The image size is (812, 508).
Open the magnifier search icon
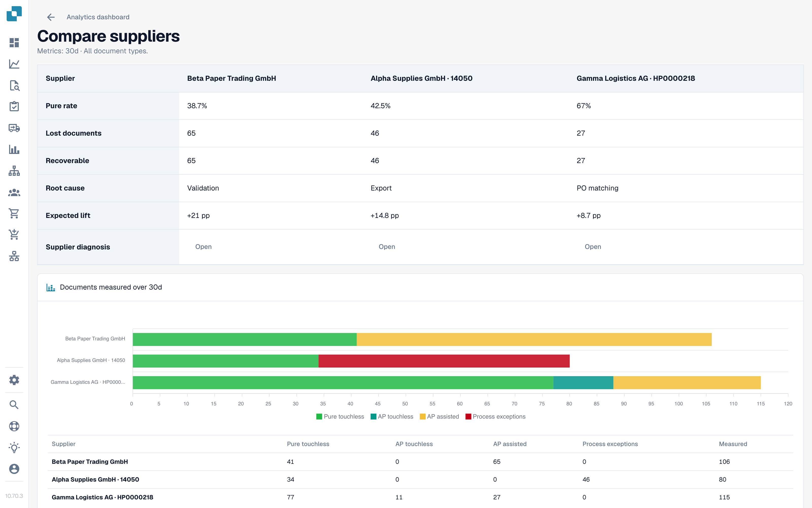click(14, 405)
